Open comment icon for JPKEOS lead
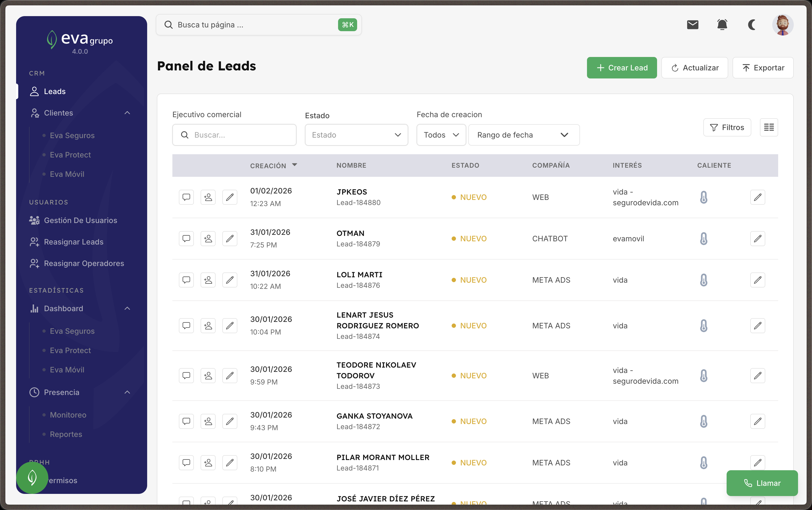 pos(186,197)
